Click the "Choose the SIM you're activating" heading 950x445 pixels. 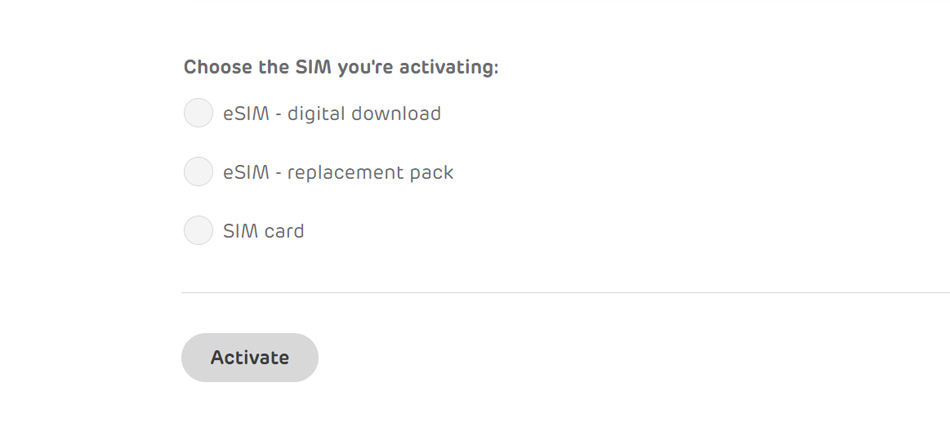click(341, 67)
